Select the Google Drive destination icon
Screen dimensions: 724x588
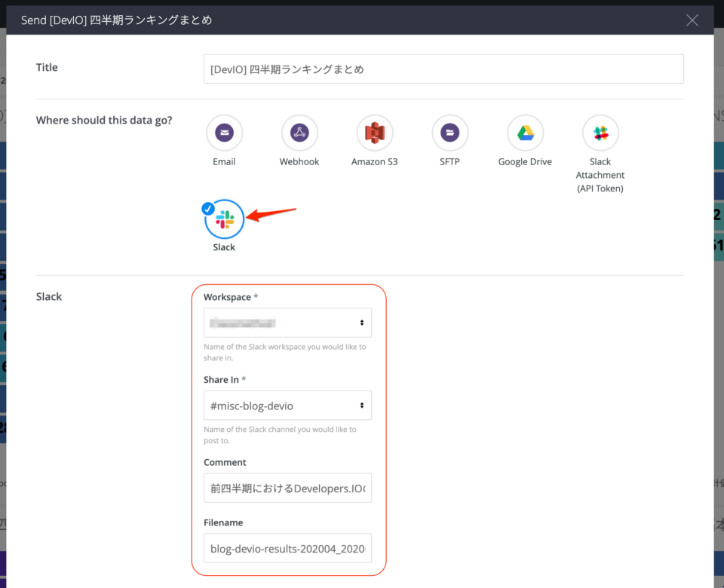525,132
